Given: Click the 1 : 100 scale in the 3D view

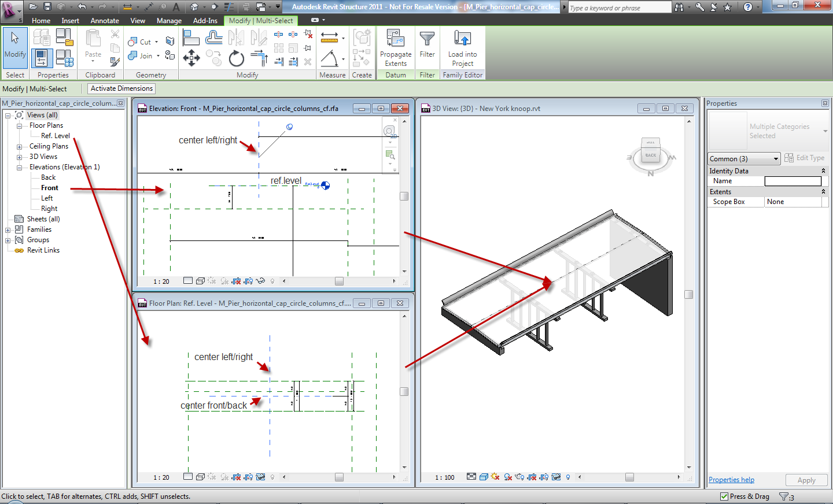Looking at the screenshot, I should tap(445, 477).
